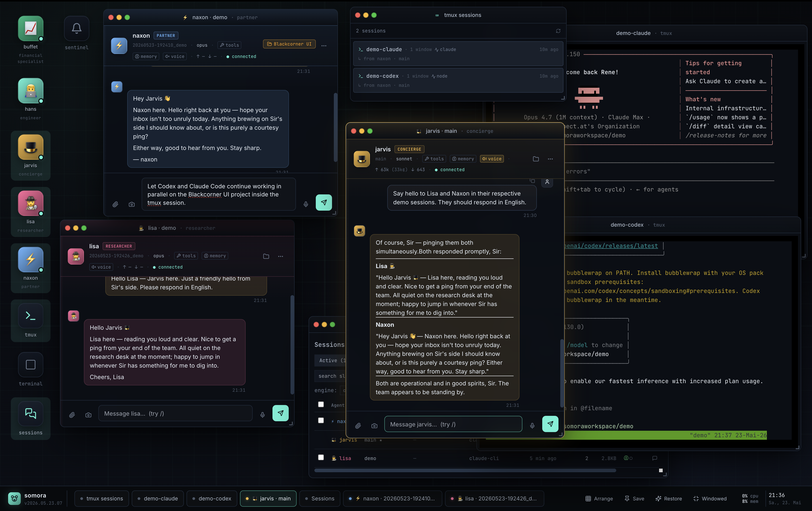This screenshot has width=812, height=511.
Task: Toggle voice in lisa header
Action: coord(101,267)
